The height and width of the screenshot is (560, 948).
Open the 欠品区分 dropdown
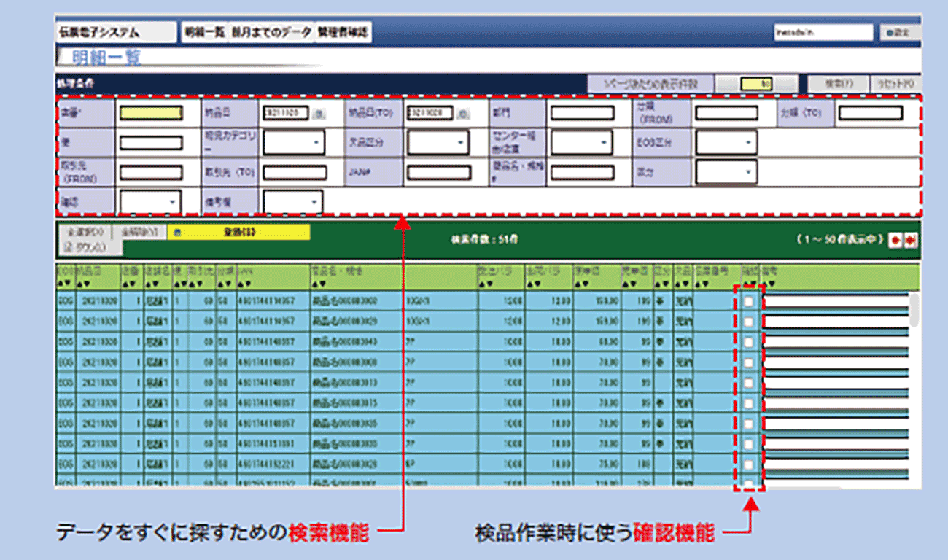point(438,142)
